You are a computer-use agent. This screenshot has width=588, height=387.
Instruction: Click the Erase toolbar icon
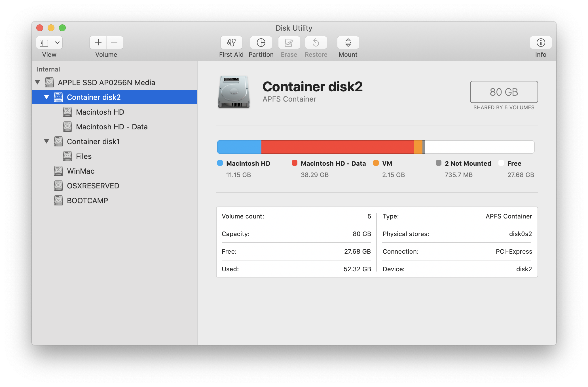point(289,43)
